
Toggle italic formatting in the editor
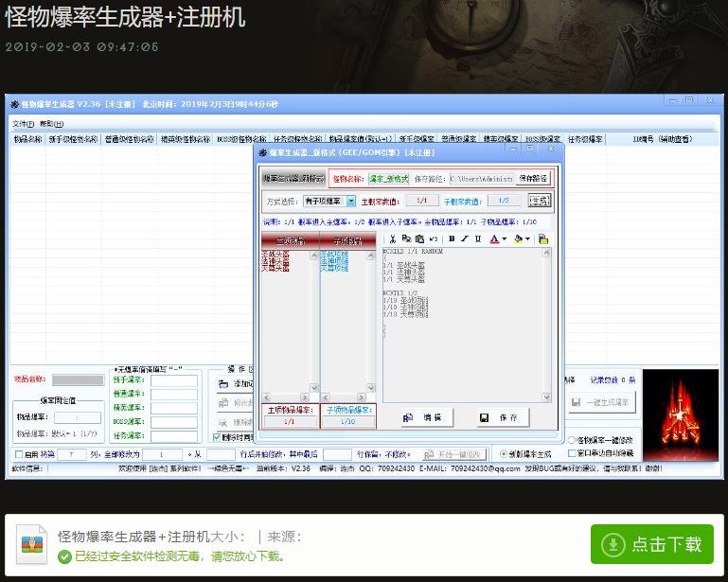465,239
